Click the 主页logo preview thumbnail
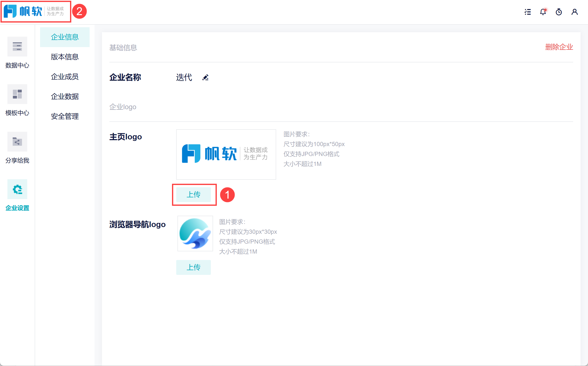 pos(226,154)
